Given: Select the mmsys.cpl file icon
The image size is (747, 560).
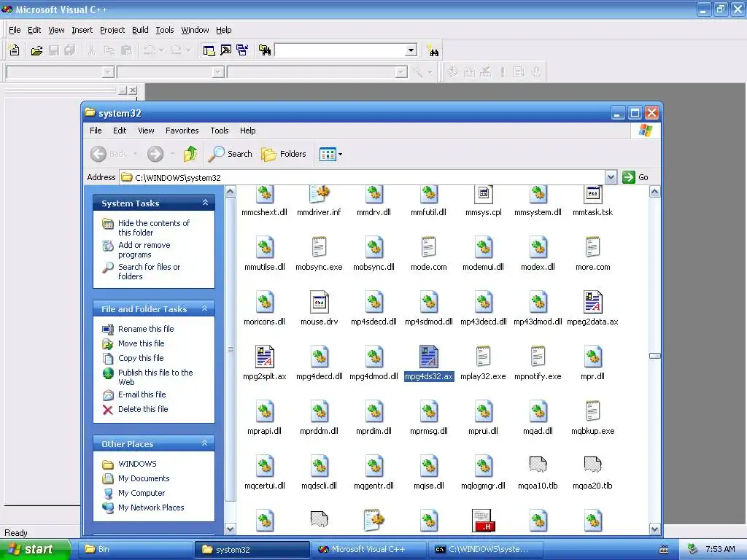Looking at the screenshot, I should (483, 194).
